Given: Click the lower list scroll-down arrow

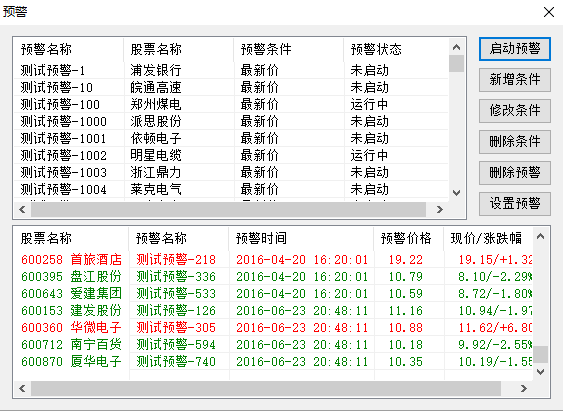Looking at the screenshot, I should pyautogui.click(x=540, y=372).
